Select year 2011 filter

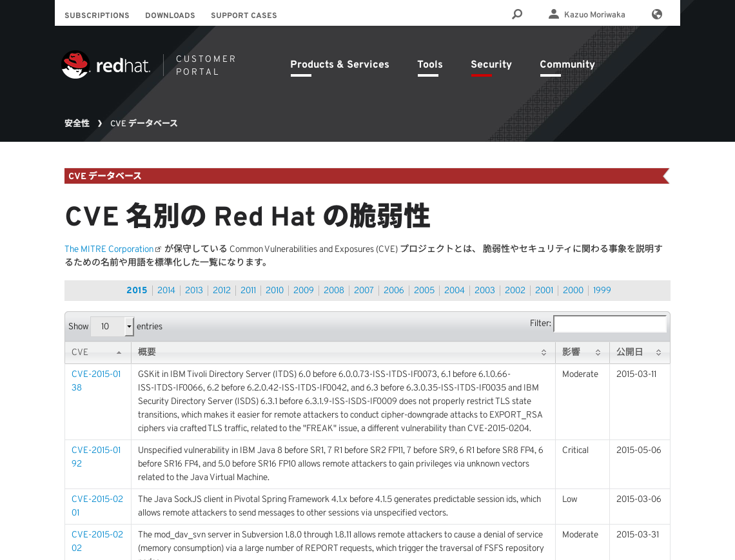(248, 290)
